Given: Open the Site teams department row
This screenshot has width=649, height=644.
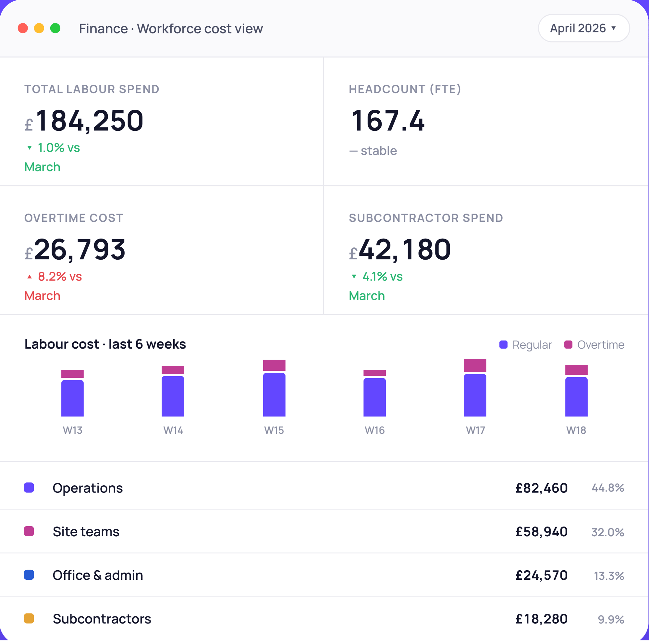Looking at the screenshot, I should 324,531.
